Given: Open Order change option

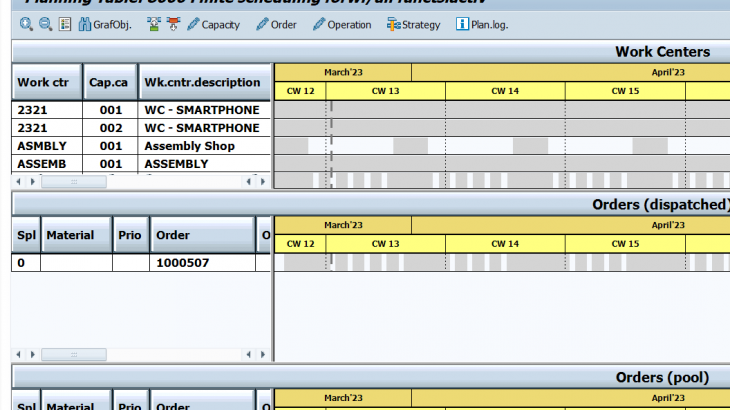Looking at the screenshot, I should (276, 24).
